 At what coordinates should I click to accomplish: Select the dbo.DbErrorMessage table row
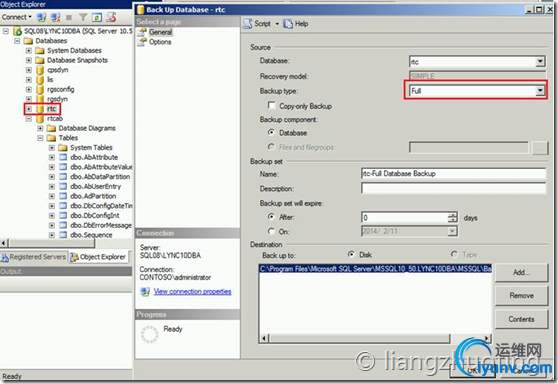101,225
